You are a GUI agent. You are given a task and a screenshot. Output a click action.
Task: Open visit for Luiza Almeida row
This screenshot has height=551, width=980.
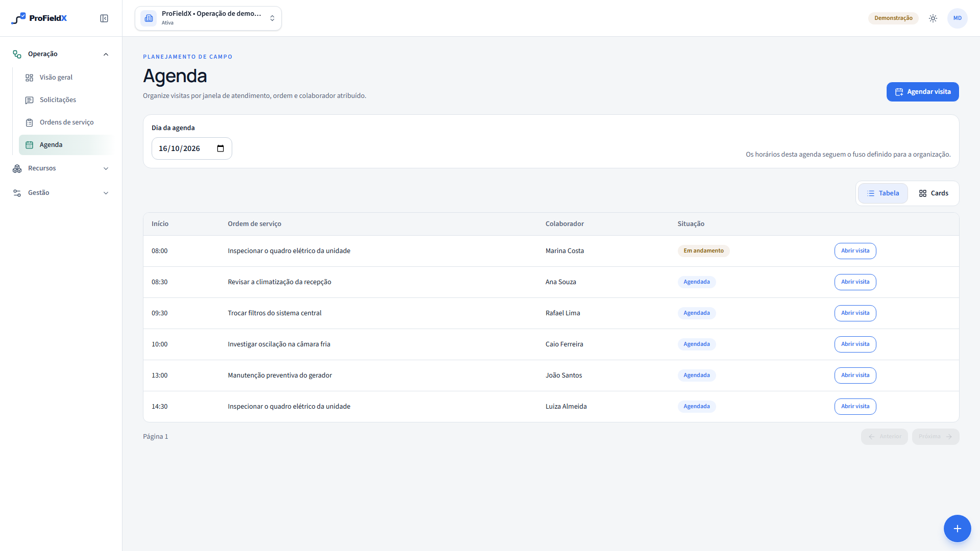tap(855, 407)
